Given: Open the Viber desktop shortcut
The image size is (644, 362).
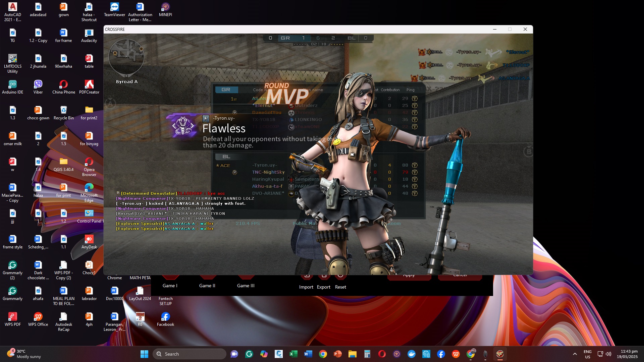Looking at the screenshot, I should pos(38,87).
